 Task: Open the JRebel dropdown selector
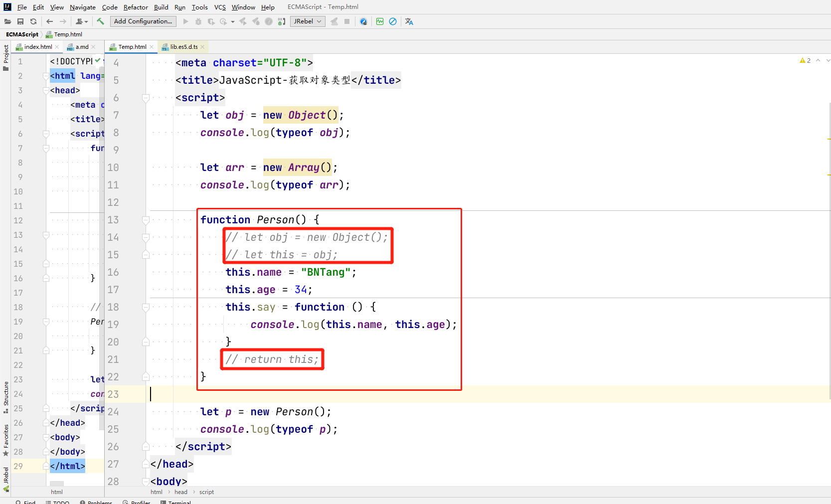[308, 21]
